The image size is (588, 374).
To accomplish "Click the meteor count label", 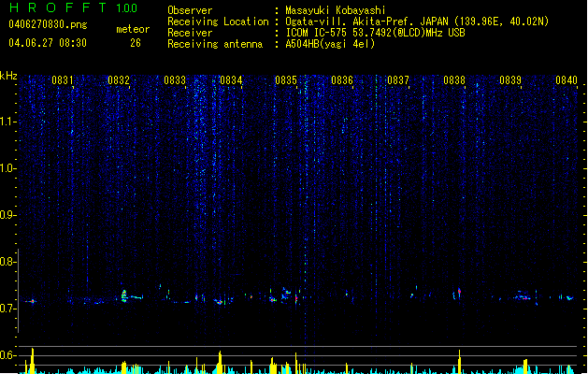I will click(x=133, y=29).
